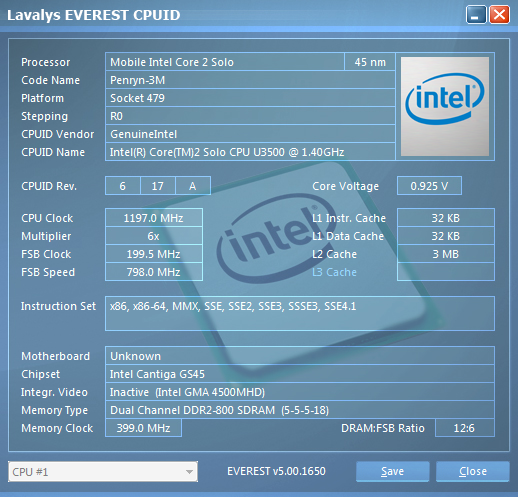Select the Core Voltage value box
Viewport: 518px width, 497px height.
(429, 186)
